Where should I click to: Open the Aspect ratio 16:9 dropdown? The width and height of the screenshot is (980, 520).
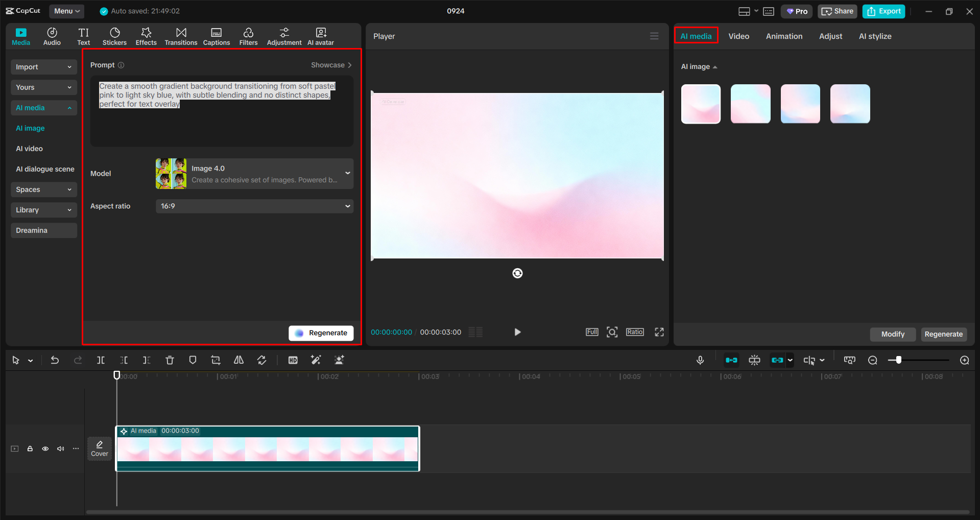point(254,206)
